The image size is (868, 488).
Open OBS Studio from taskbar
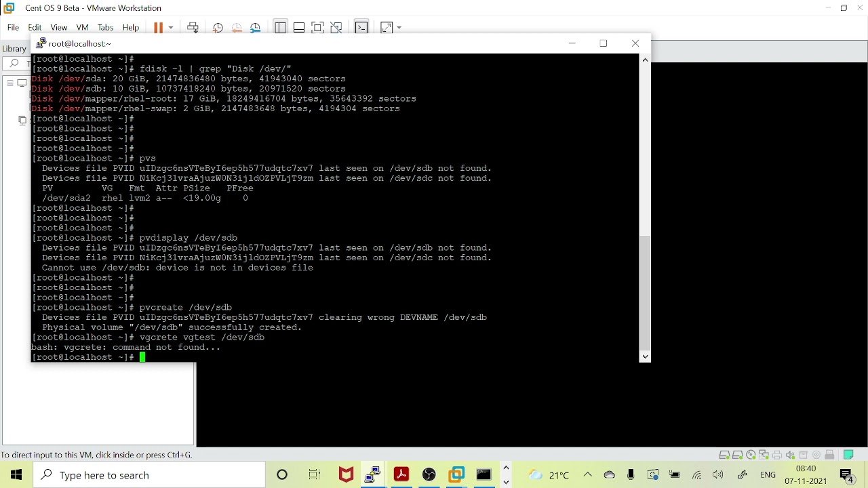(x=429, y=475)
